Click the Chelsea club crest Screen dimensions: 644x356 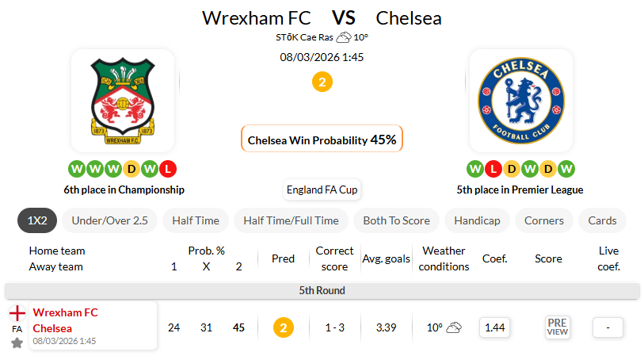pyautogui.click(x=520, y=101)
